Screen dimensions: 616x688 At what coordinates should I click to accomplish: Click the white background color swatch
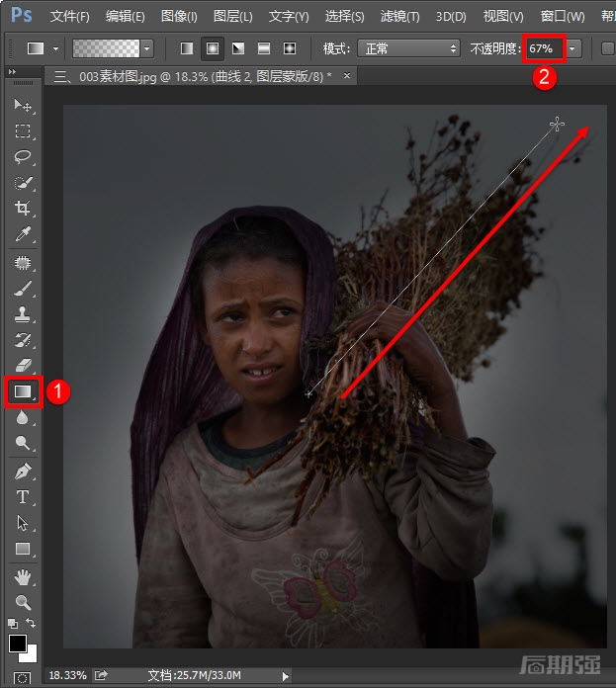(x=31, y=655)
